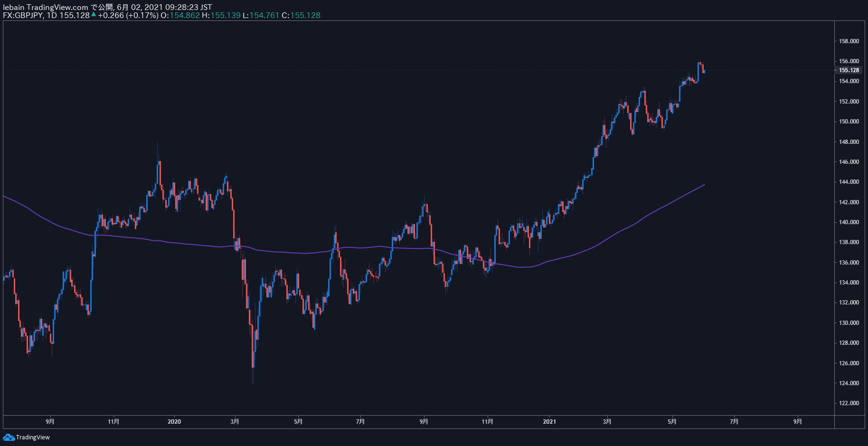Click the 2021 label on time axis

(549, 421)
